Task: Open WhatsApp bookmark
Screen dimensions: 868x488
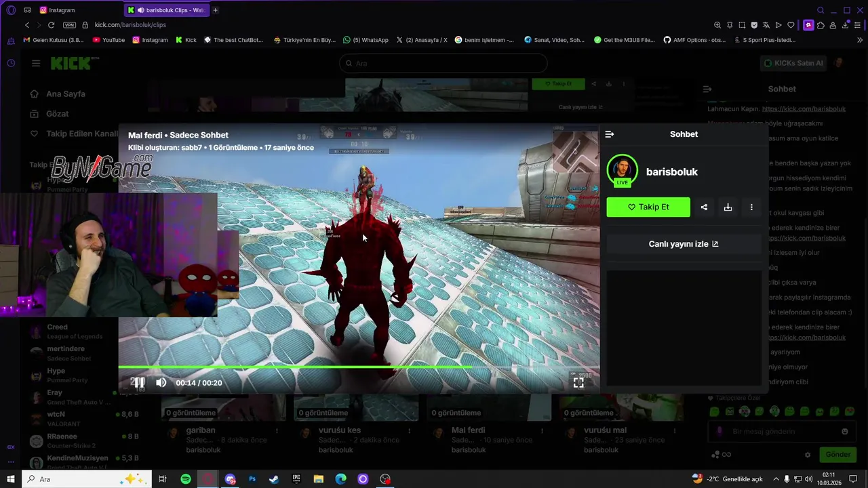Action: coord(366,40)
